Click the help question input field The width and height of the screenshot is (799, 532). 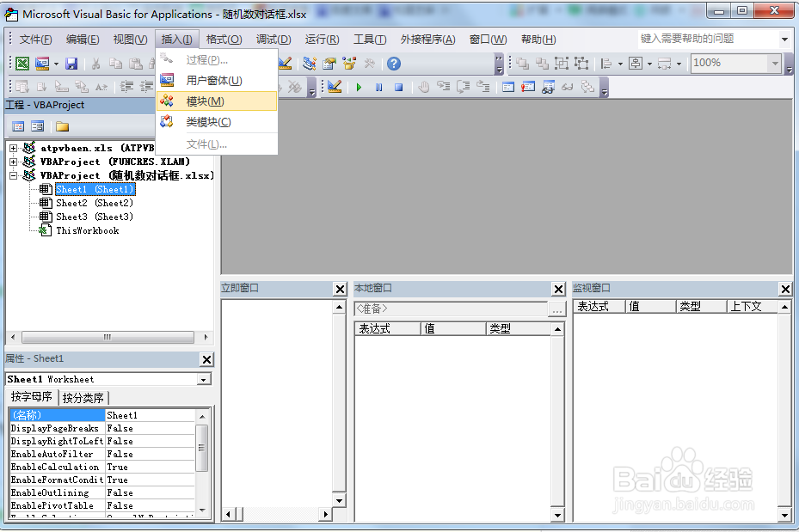point(709,39)
